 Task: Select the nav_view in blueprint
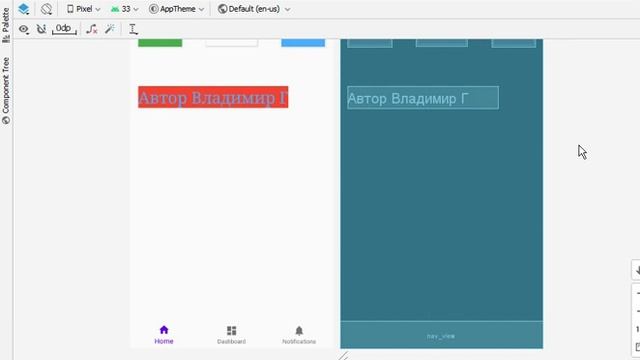442,335
